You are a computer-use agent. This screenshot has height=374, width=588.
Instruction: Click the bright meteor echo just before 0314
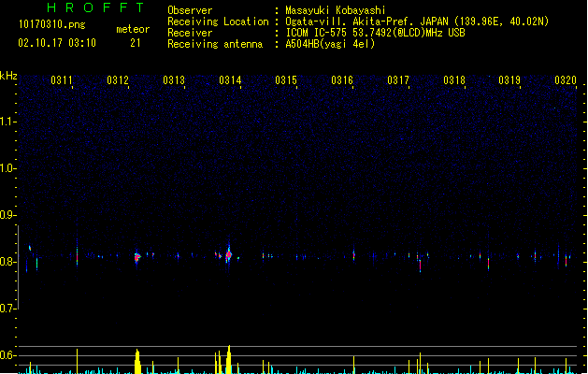pos(229,255)
